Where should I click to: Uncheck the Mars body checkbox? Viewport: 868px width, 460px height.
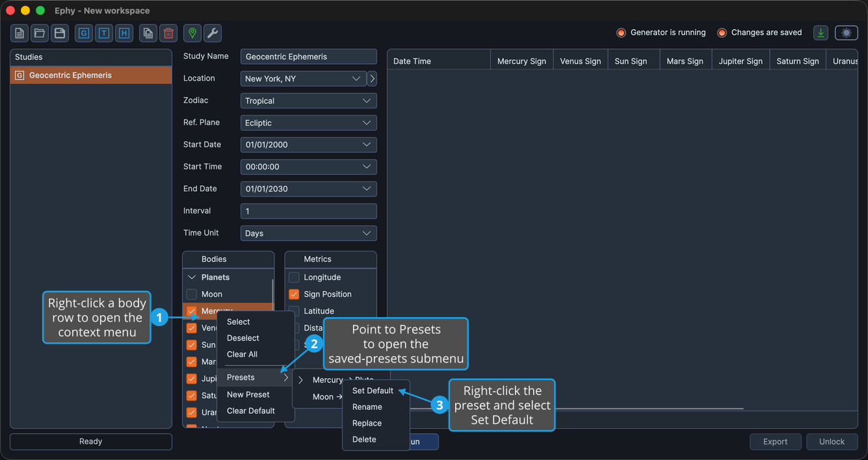coord(192,362)
